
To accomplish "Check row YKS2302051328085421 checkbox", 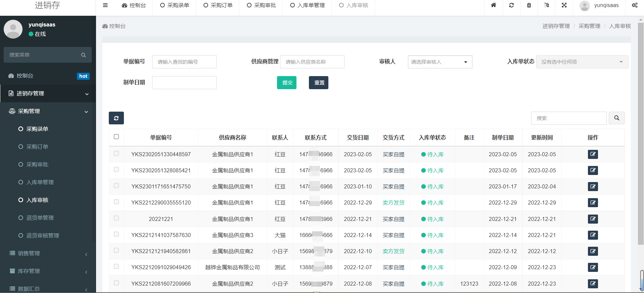I will [116, 169].
